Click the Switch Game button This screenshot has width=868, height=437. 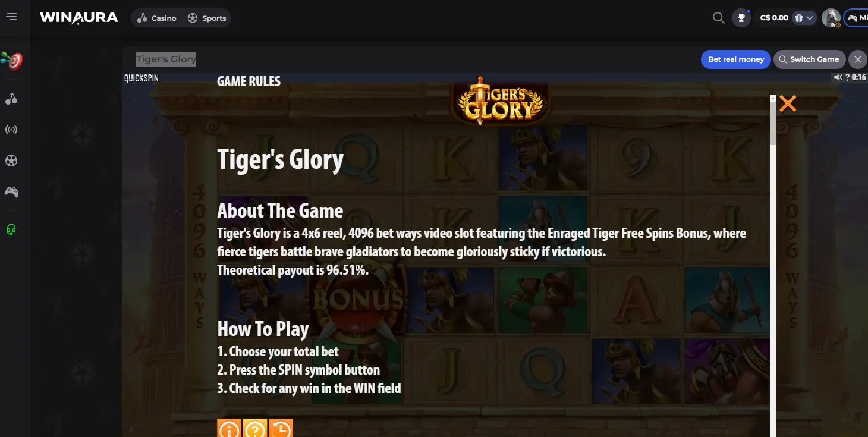tap(809, 59)
